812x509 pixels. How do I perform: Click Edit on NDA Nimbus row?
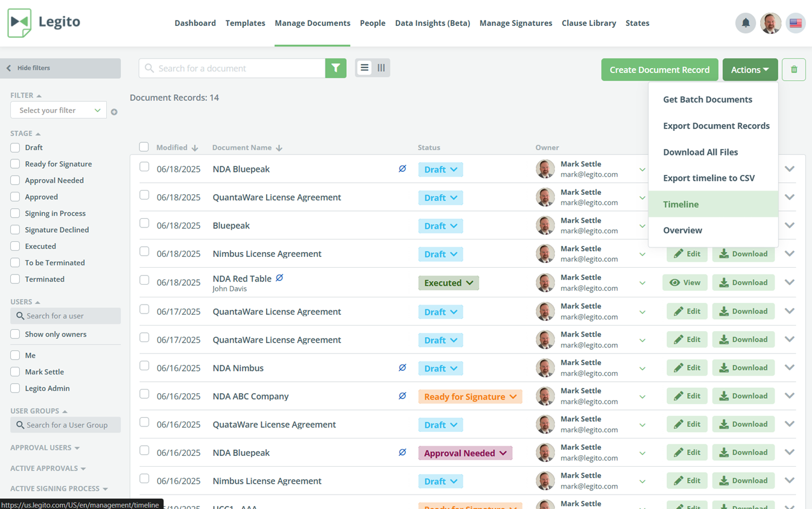[687, 367]
